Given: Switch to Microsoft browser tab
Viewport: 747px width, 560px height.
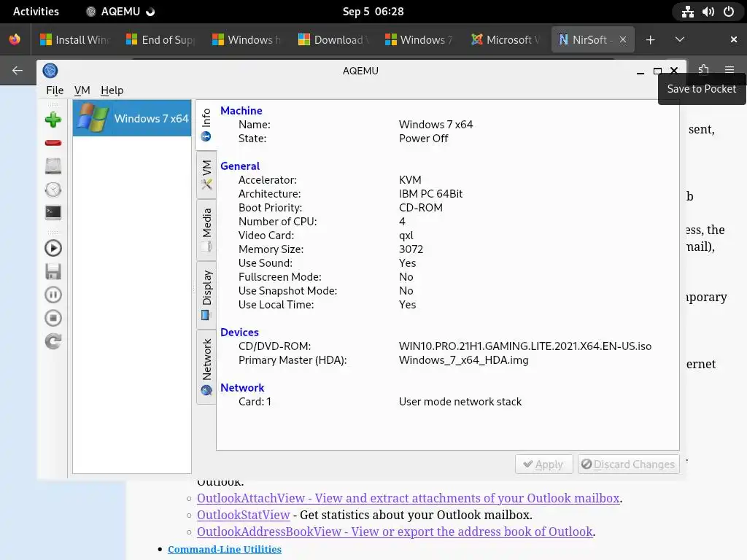Looking at the screenshot, I should click(x=506, y=39).
